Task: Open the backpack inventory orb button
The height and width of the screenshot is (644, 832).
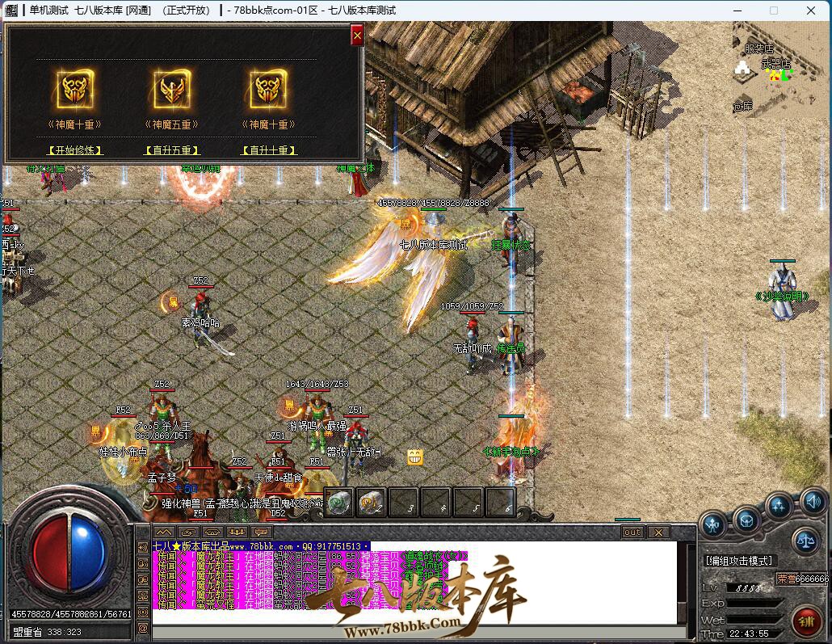Action: [746, 520]
